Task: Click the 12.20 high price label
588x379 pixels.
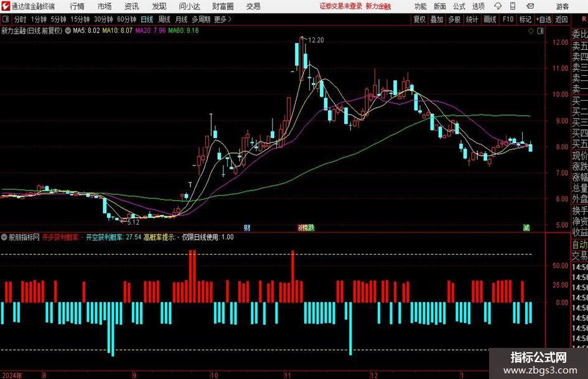Action: pyautogui.click(x=315, y=40)
